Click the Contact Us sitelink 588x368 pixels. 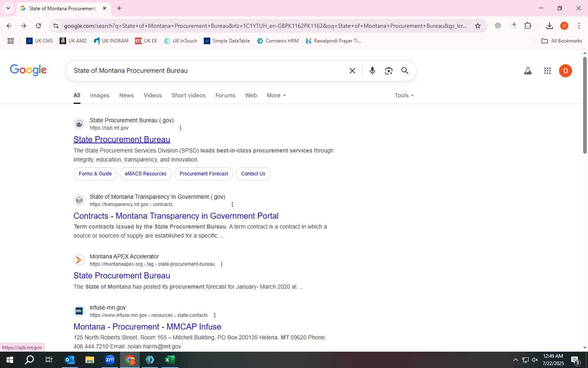pos(253,174)
